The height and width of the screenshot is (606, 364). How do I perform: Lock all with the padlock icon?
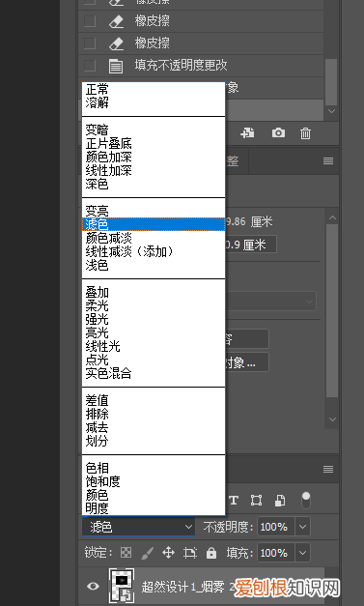point(211,553)
